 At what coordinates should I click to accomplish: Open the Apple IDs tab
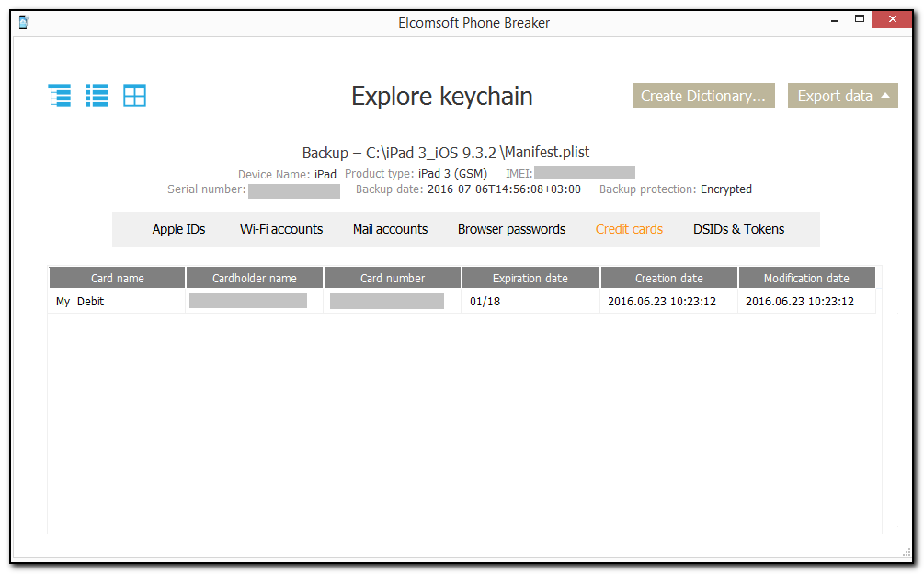(x=178, y=229)
